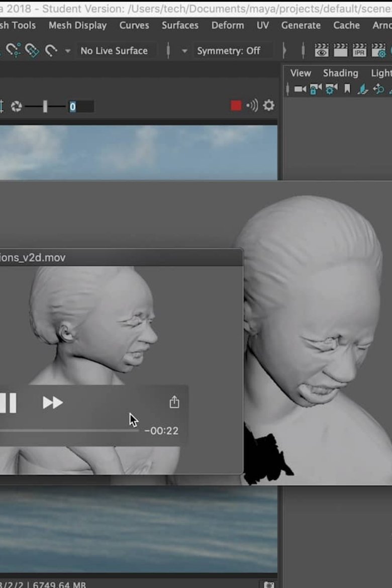Click the red stop render button
Viewport: 392px width, 588px height.
(x=236, y=105)
